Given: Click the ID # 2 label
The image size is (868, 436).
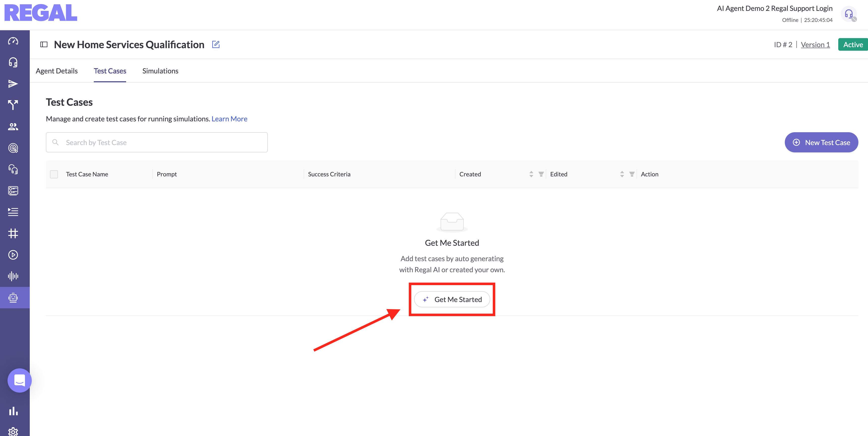Looking at the screenshot, I should [x=783, y=44].
